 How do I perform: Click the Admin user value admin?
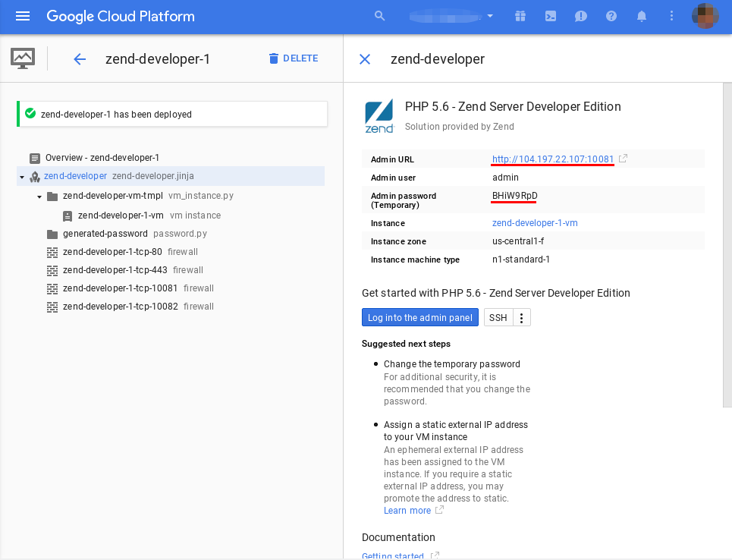point(505,178)
